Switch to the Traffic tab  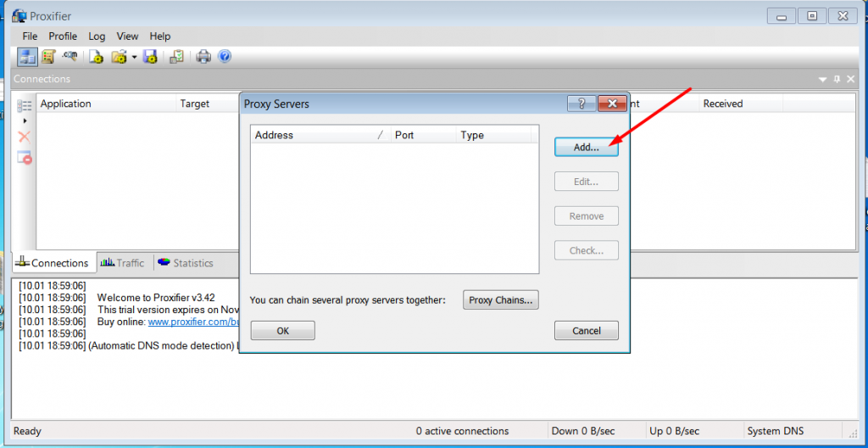tap(125, 263)
